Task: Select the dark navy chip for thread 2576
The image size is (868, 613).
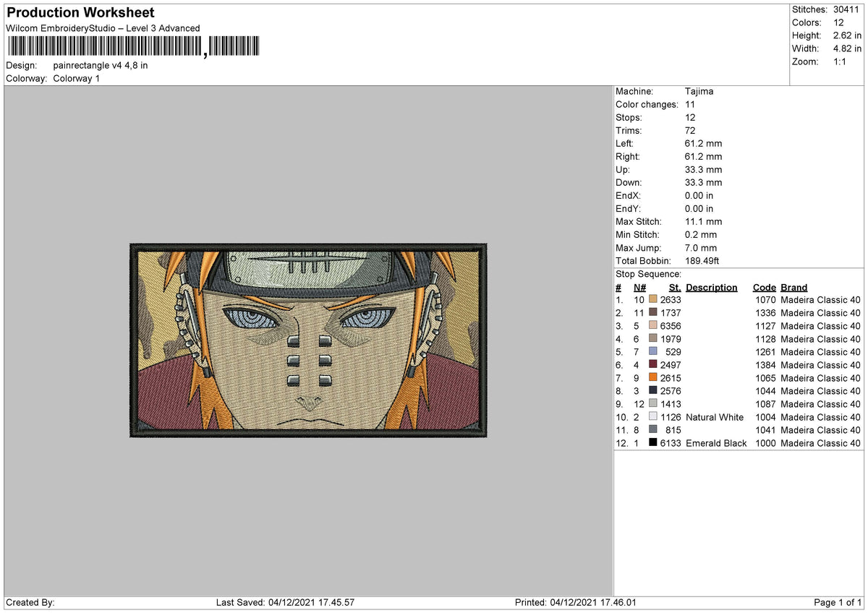Action: point(655,391)
